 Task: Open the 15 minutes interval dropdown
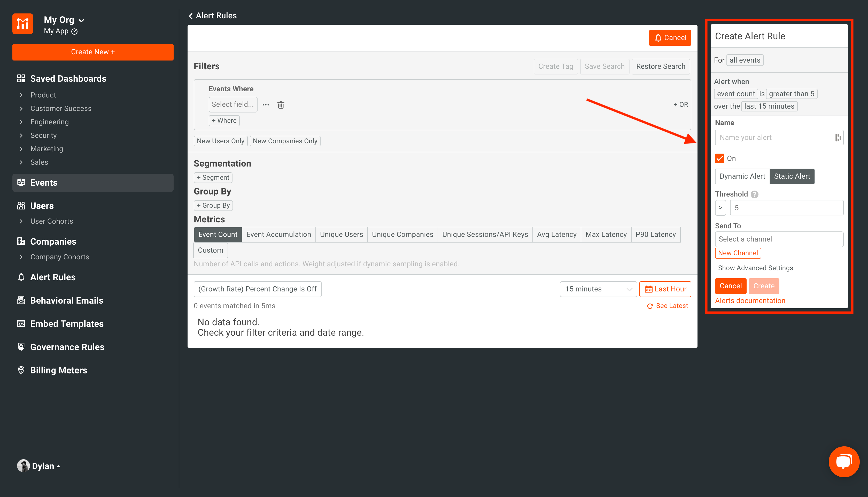(598, 289)
